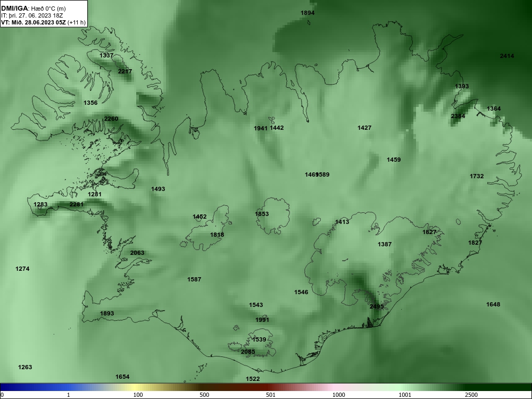Pick the 1654 value near the bottom edge

pos(122,377)
